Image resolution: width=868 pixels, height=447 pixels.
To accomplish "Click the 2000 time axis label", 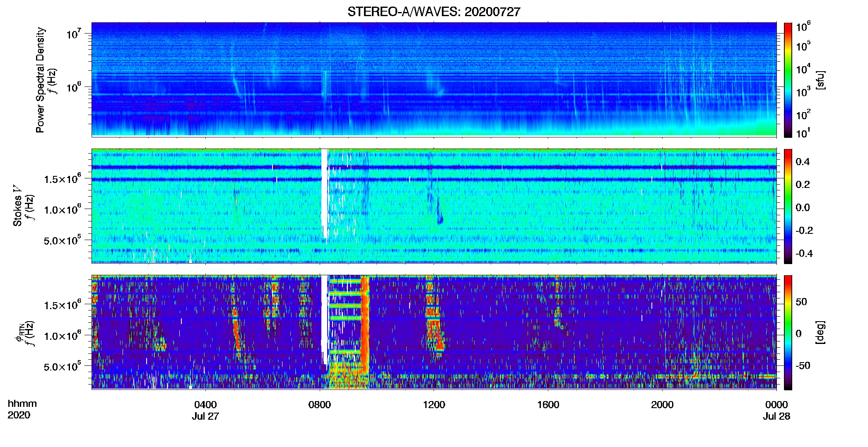I will point(662,404).
